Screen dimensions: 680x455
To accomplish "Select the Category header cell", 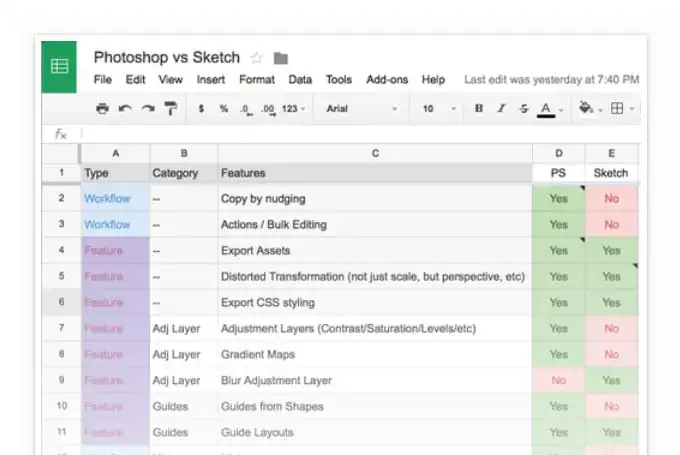I will (x=184, y=173).
